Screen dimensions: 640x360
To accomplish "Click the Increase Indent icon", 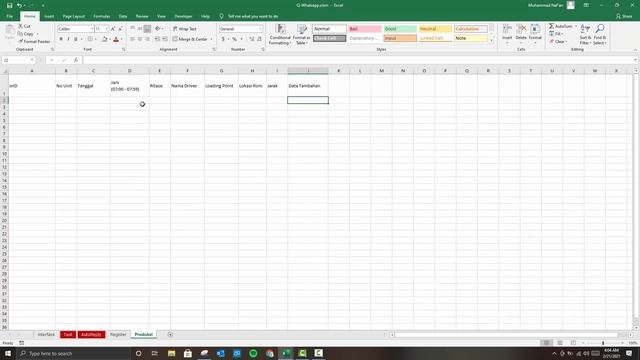I will 165,39.
